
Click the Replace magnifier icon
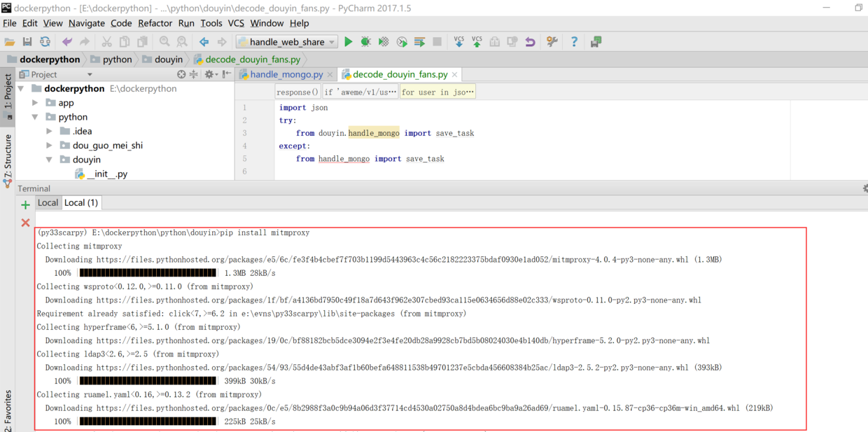tap(182, 42)
